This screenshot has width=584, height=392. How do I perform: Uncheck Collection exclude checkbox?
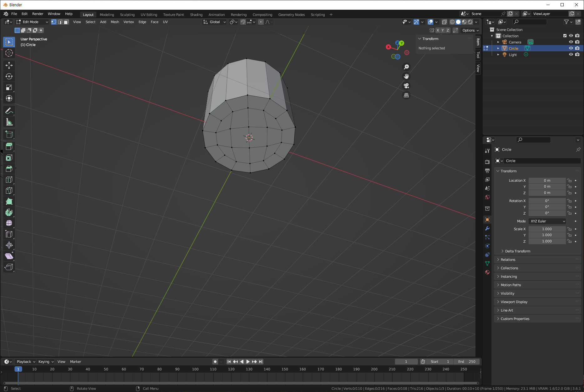click(x=565, y=36)
